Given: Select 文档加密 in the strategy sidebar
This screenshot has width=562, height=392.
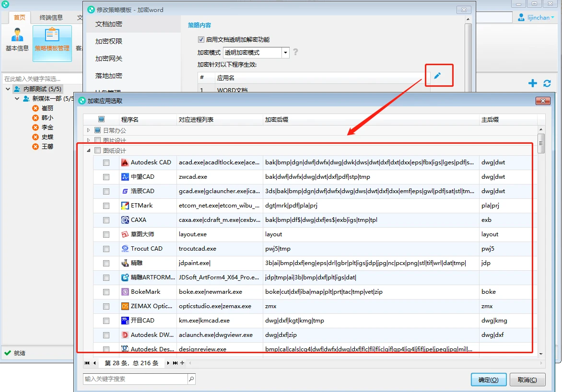Looking at the screenshot, I should tap(133, 24).
